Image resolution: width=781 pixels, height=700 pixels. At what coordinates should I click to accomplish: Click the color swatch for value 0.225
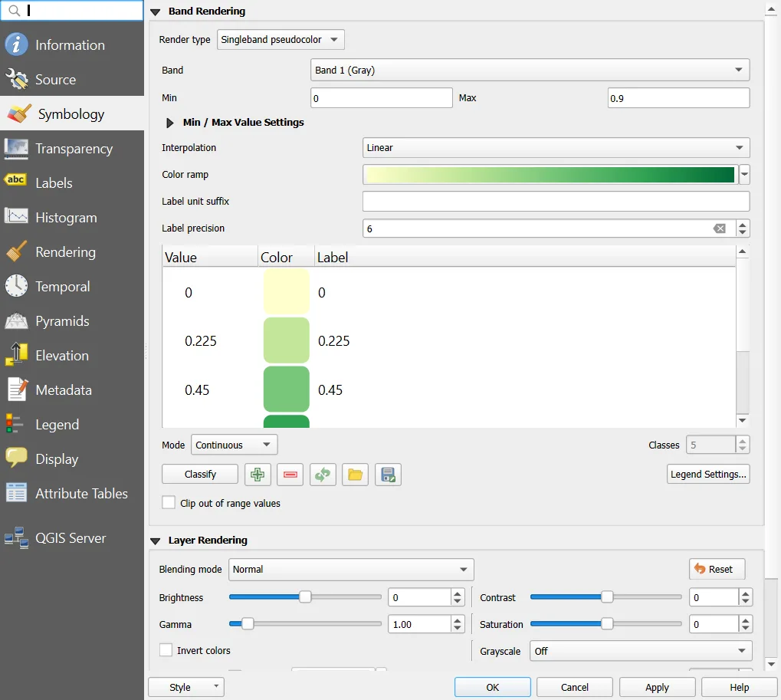point(287,340)
